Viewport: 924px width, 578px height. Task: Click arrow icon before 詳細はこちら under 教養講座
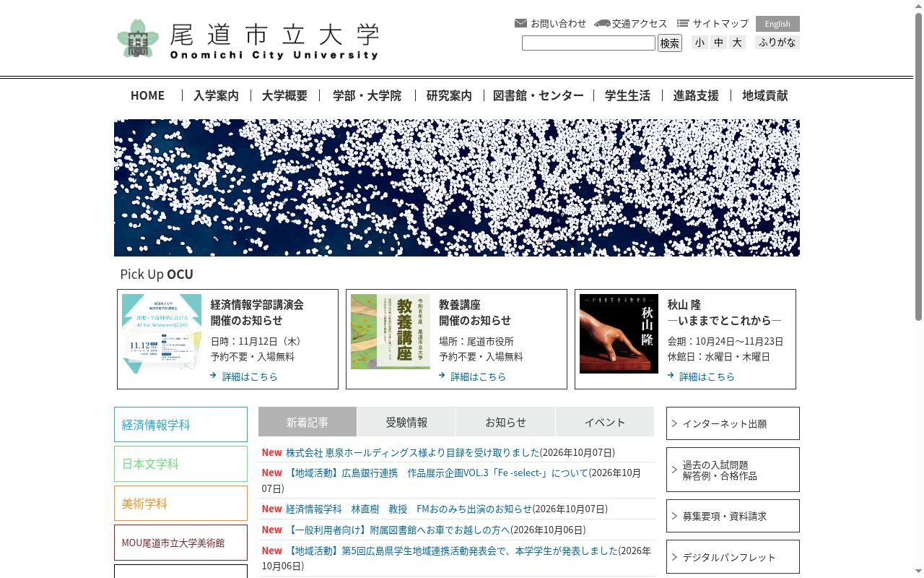(x=443, y=376)
